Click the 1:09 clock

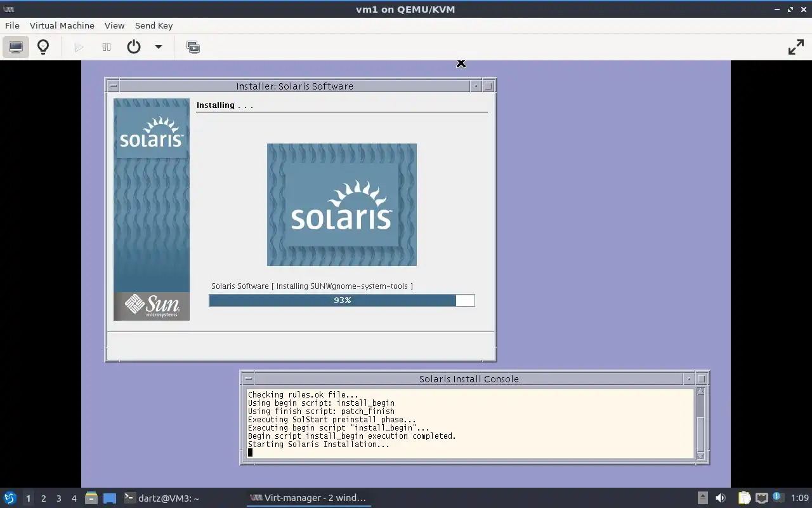[x=799, y=498]
